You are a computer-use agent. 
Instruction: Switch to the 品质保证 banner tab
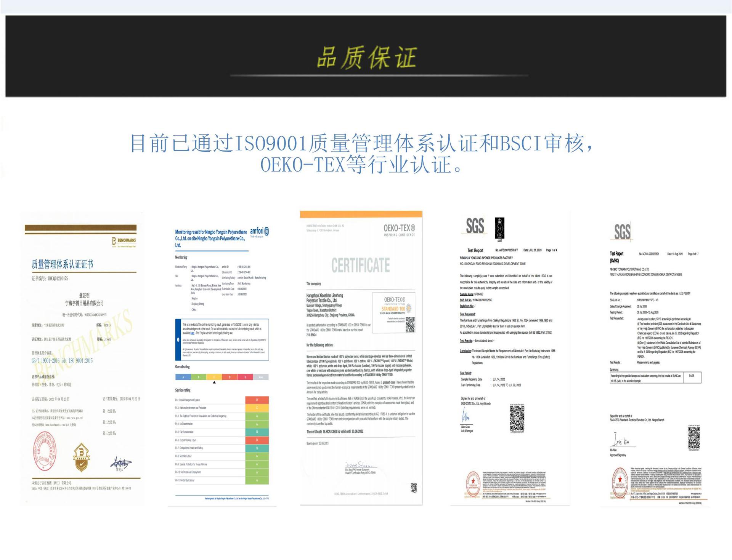point(366,57)
